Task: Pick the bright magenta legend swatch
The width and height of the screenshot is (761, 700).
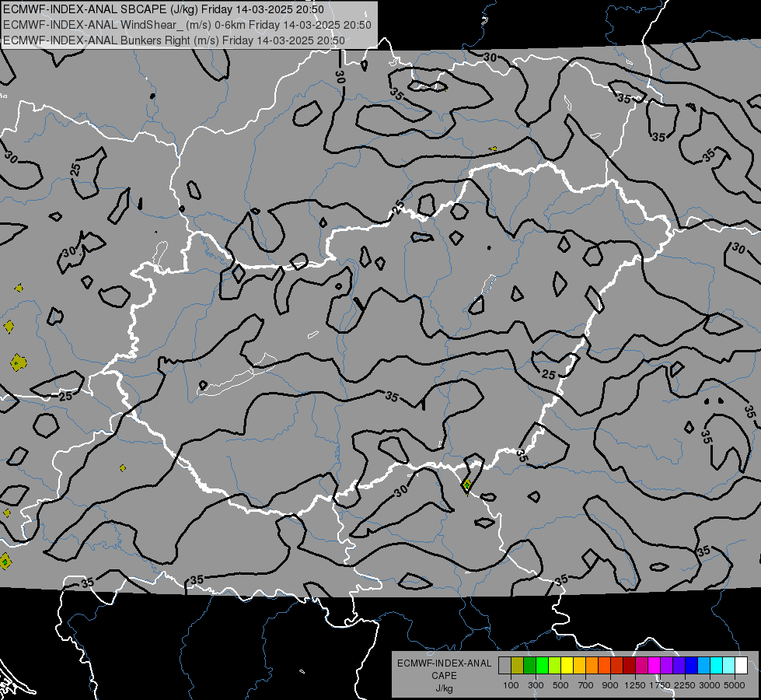Action: pos(655,665)
